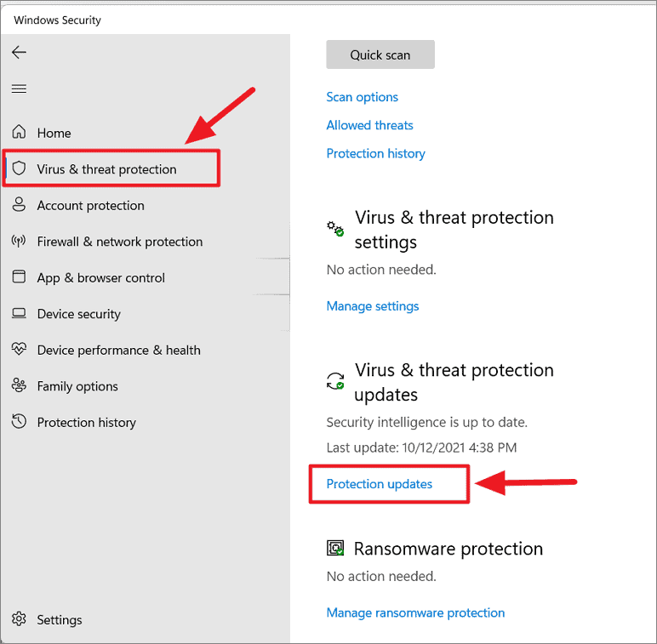Click the Ransomware protection heading
The image size is (657, 644).
448,549
